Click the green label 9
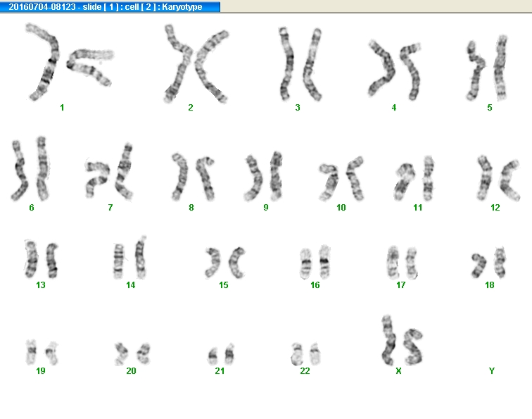 click(266, 208)
